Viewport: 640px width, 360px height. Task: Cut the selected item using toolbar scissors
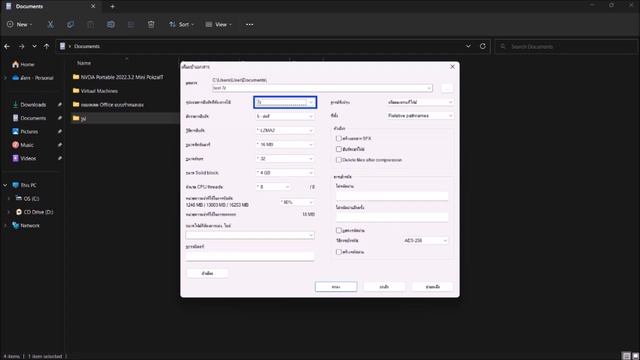coord(51,24)
